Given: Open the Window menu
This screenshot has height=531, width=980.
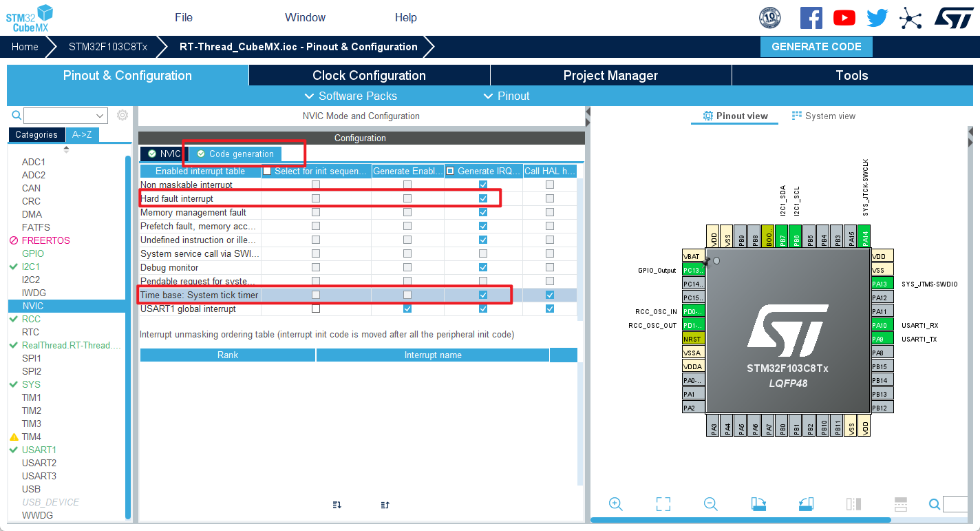Looking at the screenshot, I should coord(305,17).
